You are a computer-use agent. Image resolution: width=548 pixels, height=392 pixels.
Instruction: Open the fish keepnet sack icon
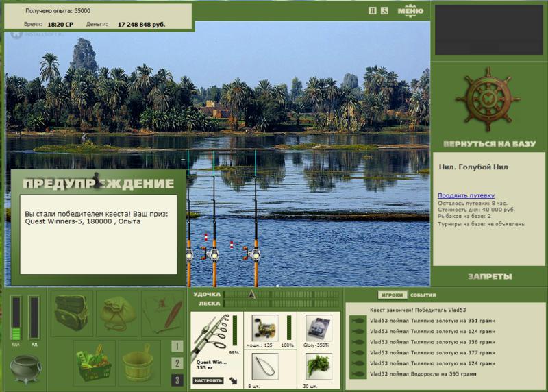click(x=118, y=314)
